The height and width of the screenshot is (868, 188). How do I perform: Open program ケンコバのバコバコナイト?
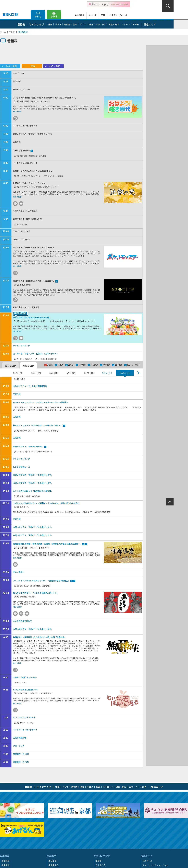click(24, 718)
